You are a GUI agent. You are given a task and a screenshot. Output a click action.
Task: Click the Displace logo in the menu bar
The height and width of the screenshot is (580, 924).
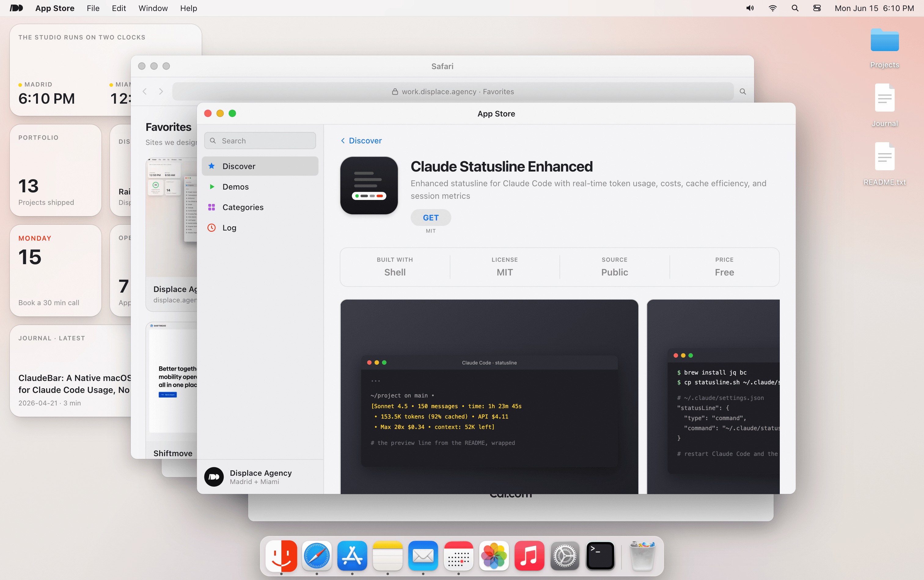(x=16, y=8)
